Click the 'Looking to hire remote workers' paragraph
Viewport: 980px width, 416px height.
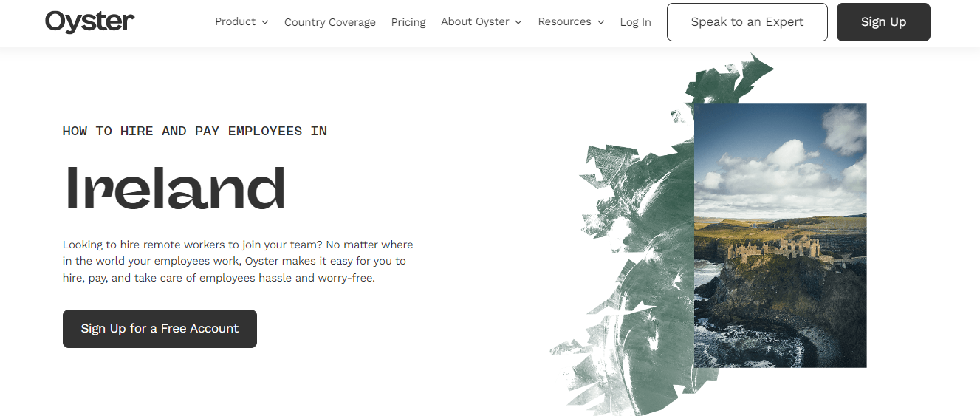pos(238,262)
